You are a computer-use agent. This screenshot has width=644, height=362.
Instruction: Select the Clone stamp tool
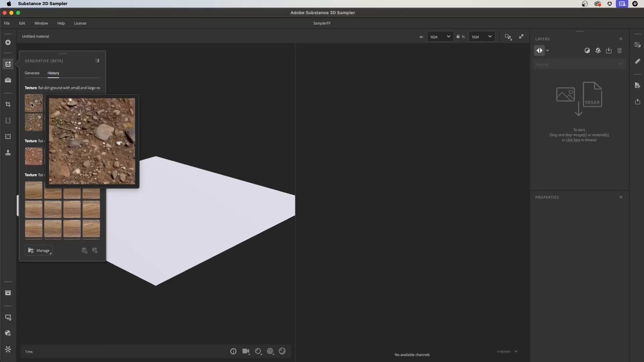tap(8, 153)
